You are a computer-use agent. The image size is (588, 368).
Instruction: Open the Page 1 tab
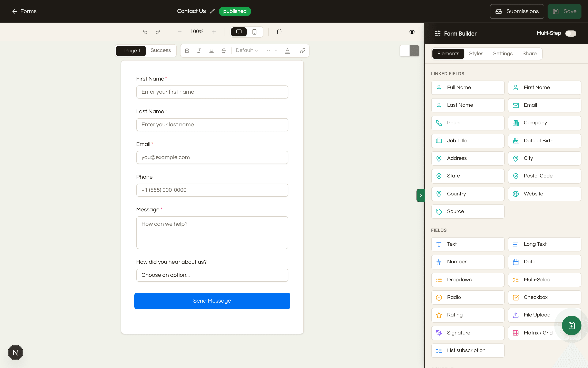[x=131, y=51]
